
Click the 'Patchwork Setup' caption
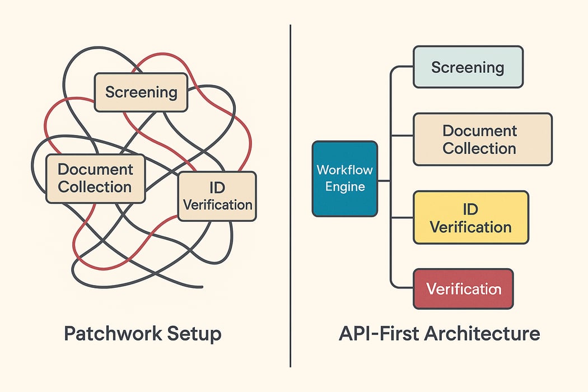(143, 334)
